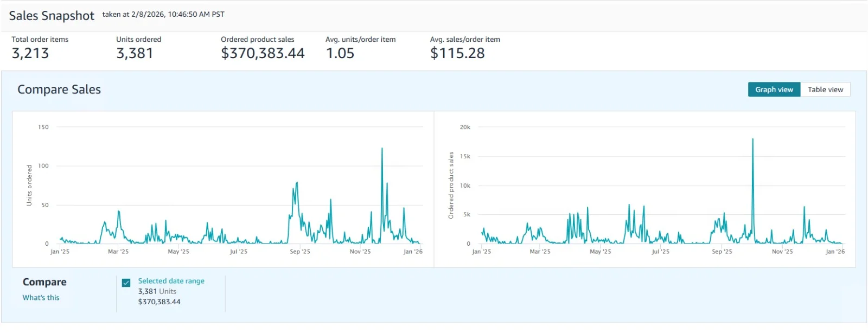
Task: Uncheck the Selected date range checkbox
Action: tap(126, 283)
